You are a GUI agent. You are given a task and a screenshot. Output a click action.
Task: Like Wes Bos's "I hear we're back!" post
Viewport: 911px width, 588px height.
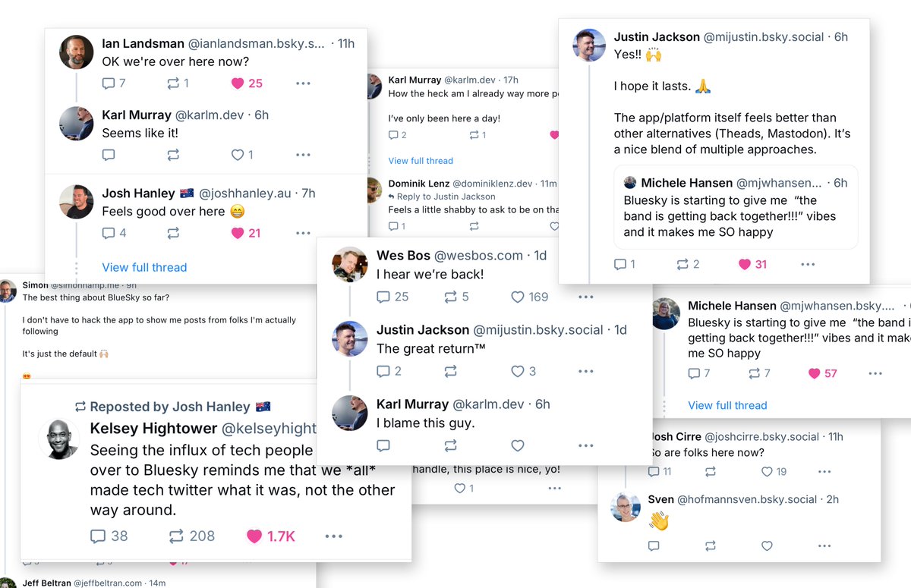tap(518, 297)
